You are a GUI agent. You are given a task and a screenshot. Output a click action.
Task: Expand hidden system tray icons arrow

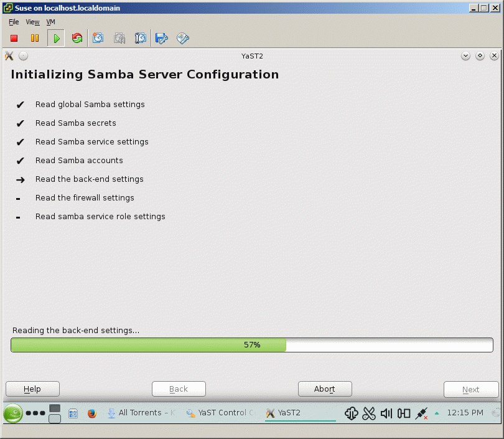(437, 413)
